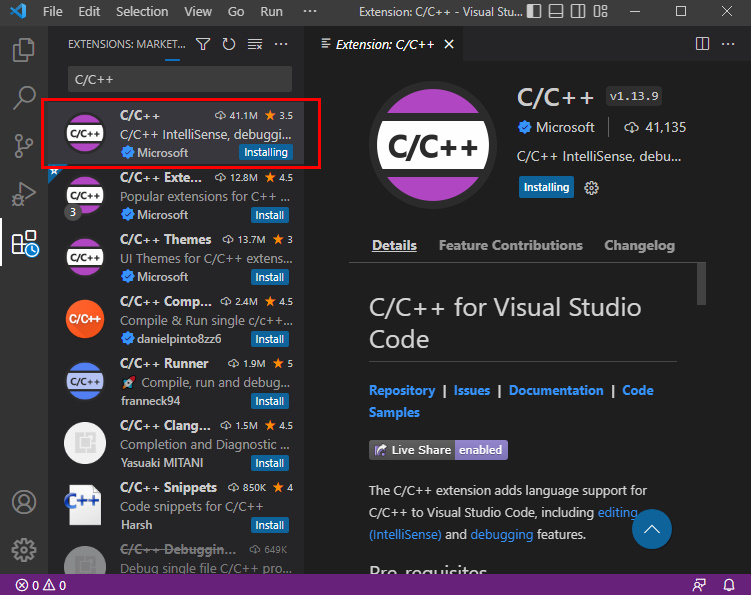751x595 pixels.
Task: Open Manage gear in activity bar
Action: click(x=24, y=549)
